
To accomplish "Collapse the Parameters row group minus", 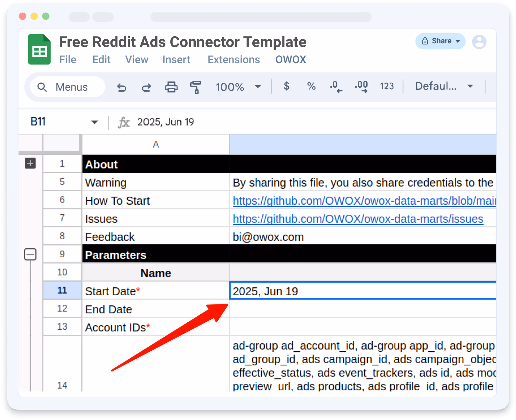I will point(30,254).
